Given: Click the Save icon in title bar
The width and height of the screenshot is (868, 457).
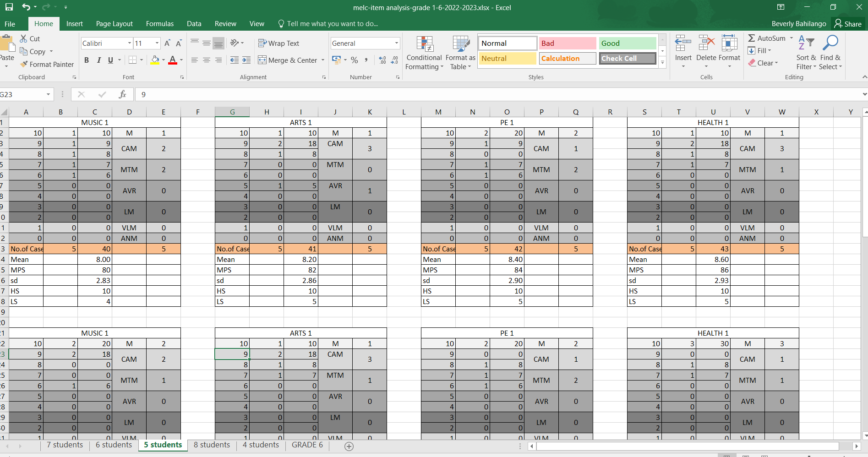Looking at the screenshot, I should (x=9, y=7).
